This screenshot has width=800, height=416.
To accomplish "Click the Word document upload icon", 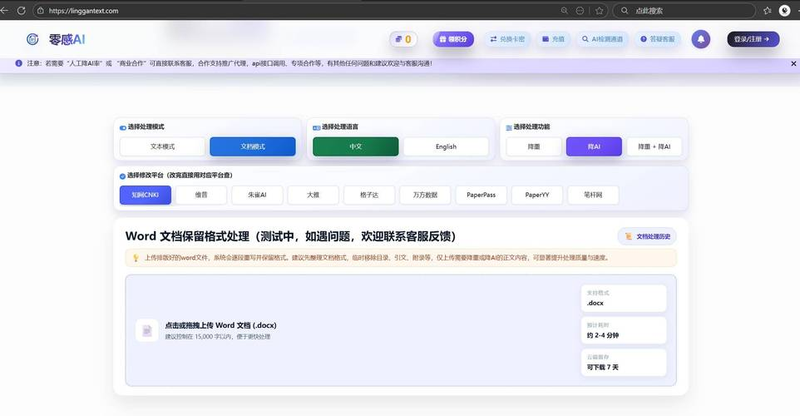I will pyautogui.click(x=147, y=330).
